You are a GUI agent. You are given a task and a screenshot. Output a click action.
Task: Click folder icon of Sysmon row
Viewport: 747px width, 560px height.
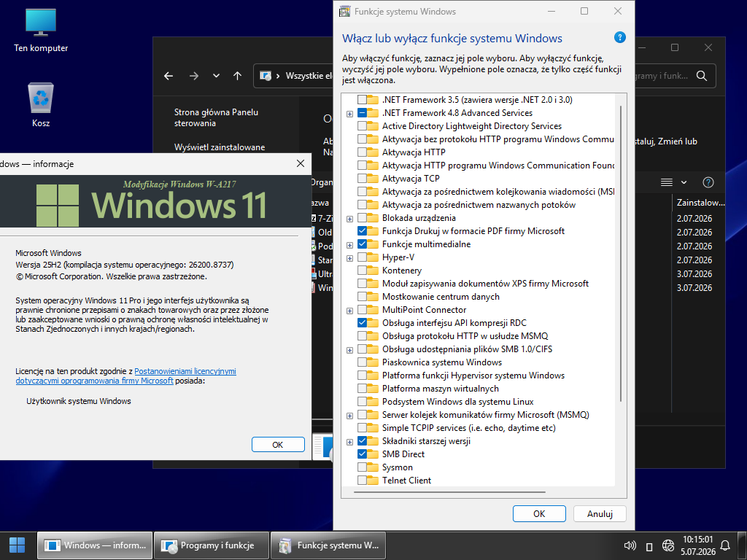(x=373, y=467)
